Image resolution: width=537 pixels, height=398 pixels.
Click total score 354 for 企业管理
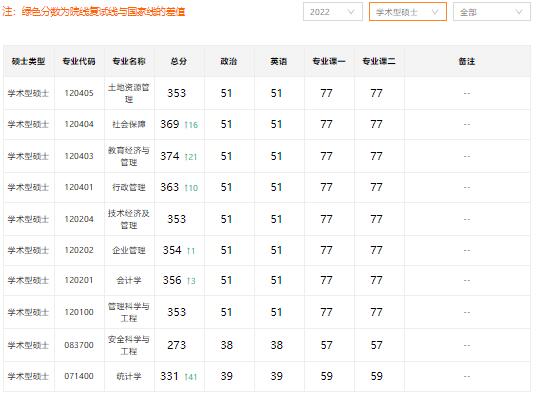pyautogui.click(x=172, y=250)
